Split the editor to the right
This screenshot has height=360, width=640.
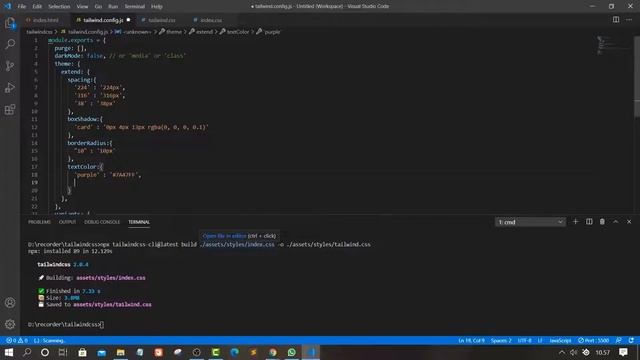[616, 20]
